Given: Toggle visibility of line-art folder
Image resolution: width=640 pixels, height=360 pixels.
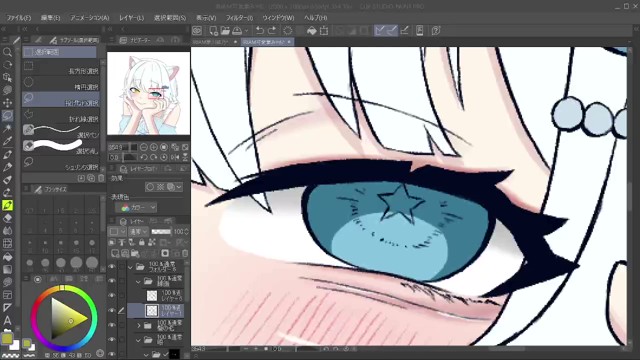Looking at the screenshot, I should (112, 281).
